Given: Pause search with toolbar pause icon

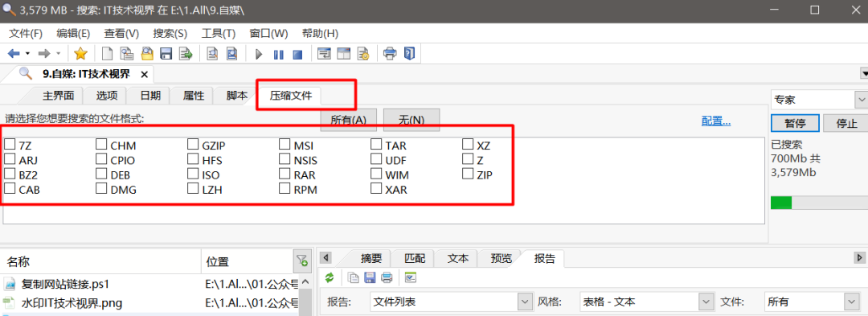Looking at the screenshot, I should pos(278,54).
